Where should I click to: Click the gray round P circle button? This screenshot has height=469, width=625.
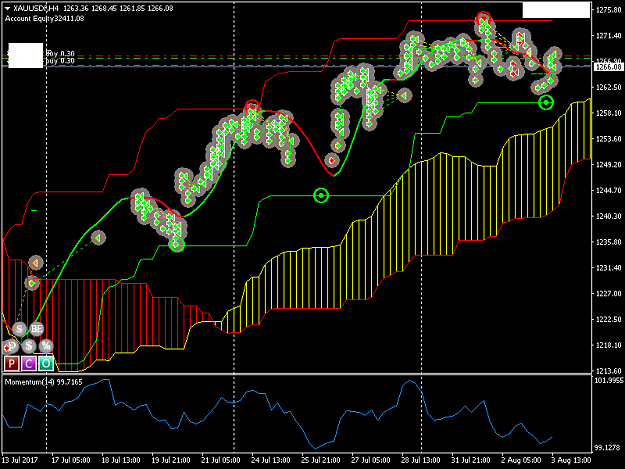pyautogui.click(x=11, y=346)
